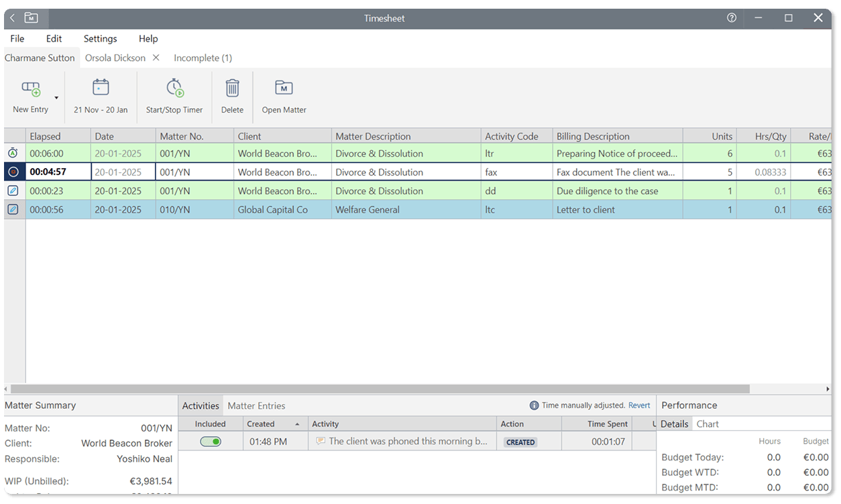The height and width of the screenshot is (504, 841).
Task: Open the Settings menu
Action: pos(100,39)
